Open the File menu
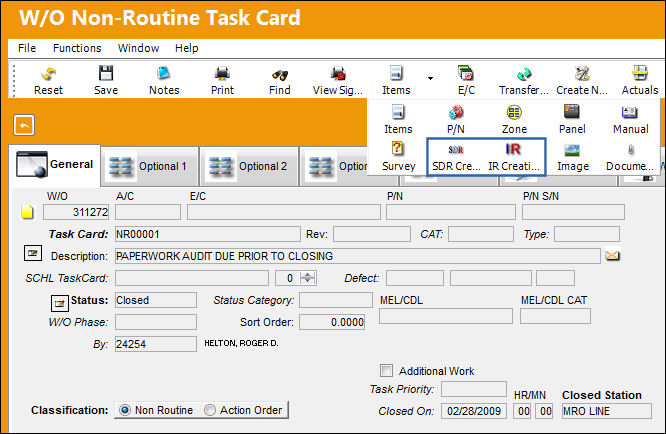This screenshot has width=666, height=434. (27, 48)
